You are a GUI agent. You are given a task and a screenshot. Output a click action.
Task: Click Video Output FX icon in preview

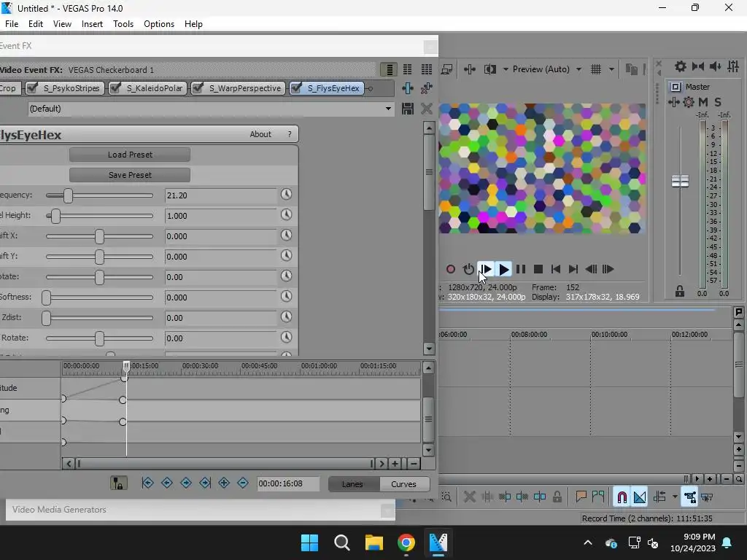click(x=470, y=69)
